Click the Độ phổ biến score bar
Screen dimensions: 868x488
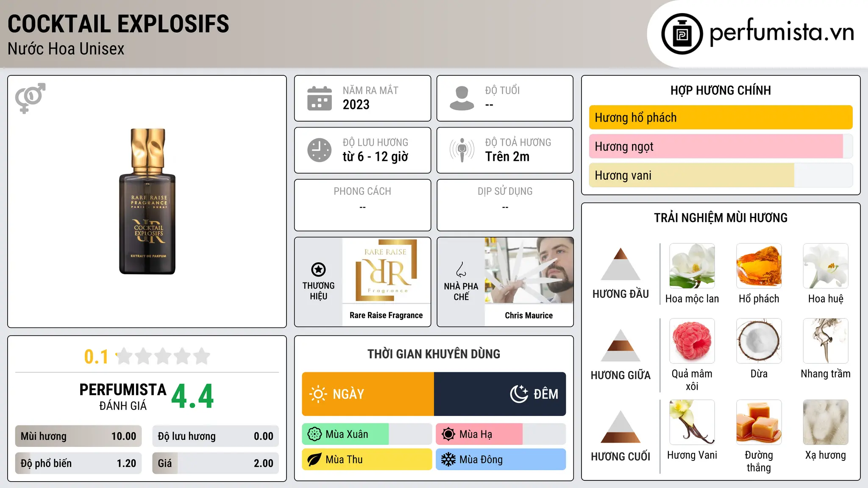78,463
